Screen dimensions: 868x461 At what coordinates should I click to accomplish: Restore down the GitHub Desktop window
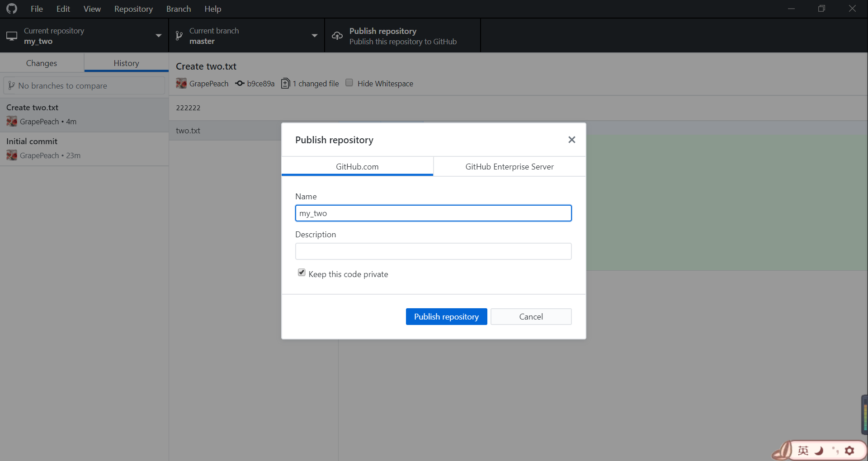tap(821, 9)
